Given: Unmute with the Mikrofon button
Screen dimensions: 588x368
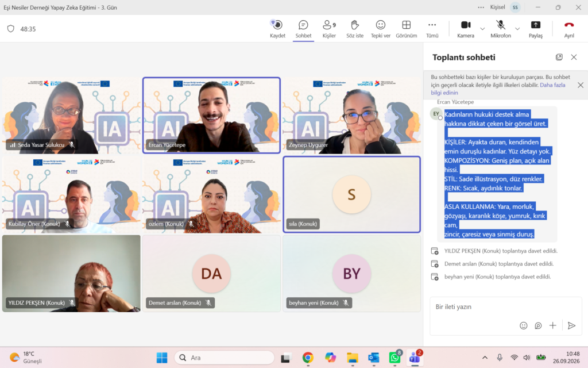Looking at the screenshot, I should pos(501,29).
